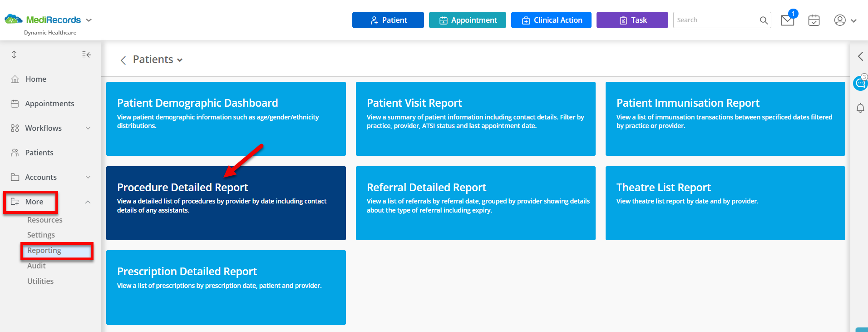Open Appointments in the sidebar
The image size is (868, 332).
pos(49,104)
